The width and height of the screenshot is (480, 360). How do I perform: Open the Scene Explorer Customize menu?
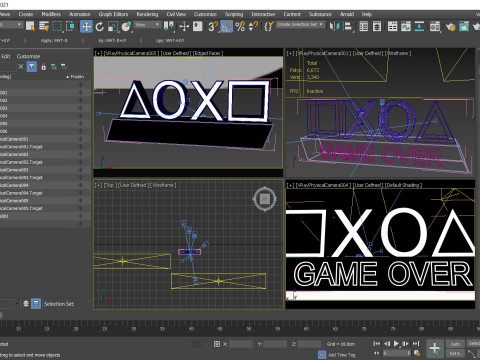28,56
